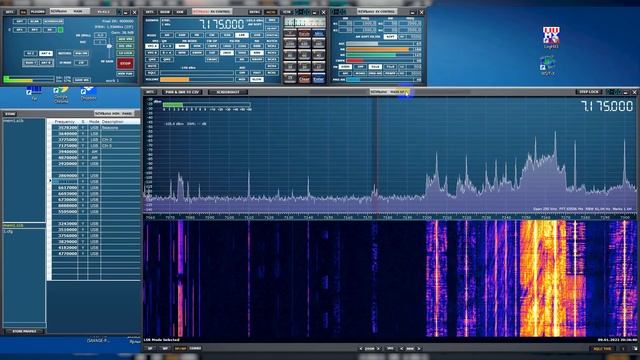Select SAM demodulation mode
Image resolution: width=640 pixels, height=360 pixels.
(x=182, y=35)
